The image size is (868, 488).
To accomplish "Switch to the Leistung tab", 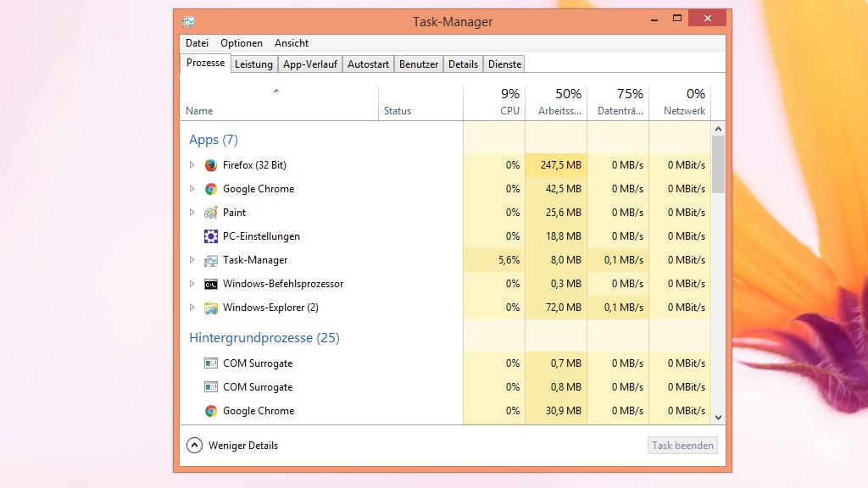I will [253, 63].
